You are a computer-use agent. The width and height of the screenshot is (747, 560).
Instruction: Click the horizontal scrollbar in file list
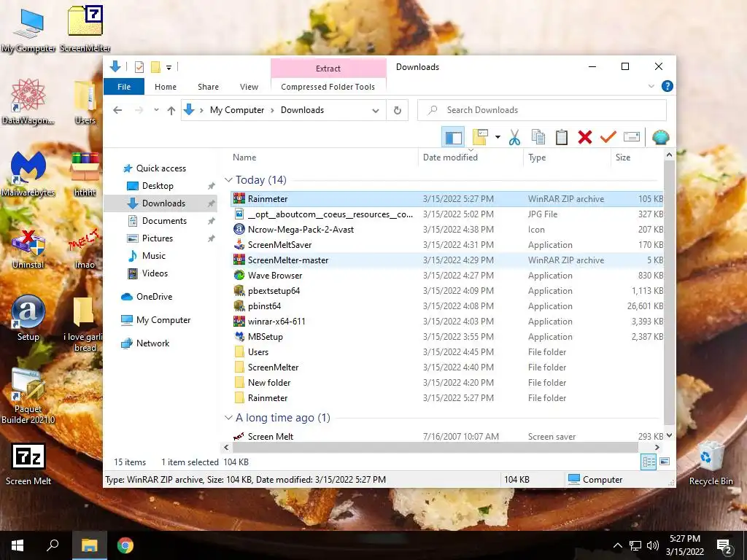point(435,447)
